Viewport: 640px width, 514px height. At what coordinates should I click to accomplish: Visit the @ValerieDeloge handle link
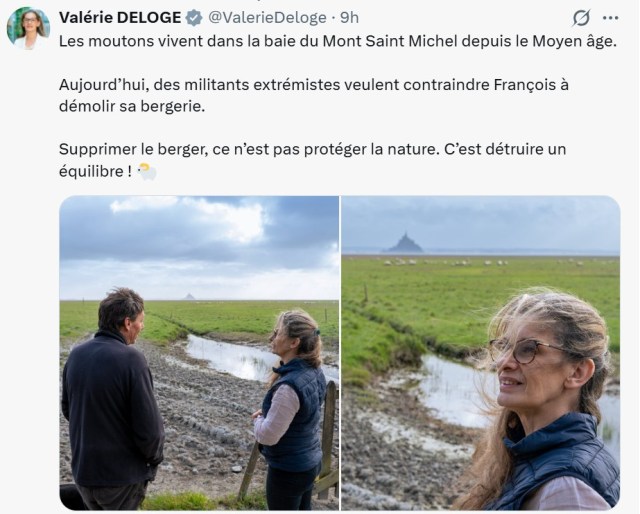click(x=267, y=18)
